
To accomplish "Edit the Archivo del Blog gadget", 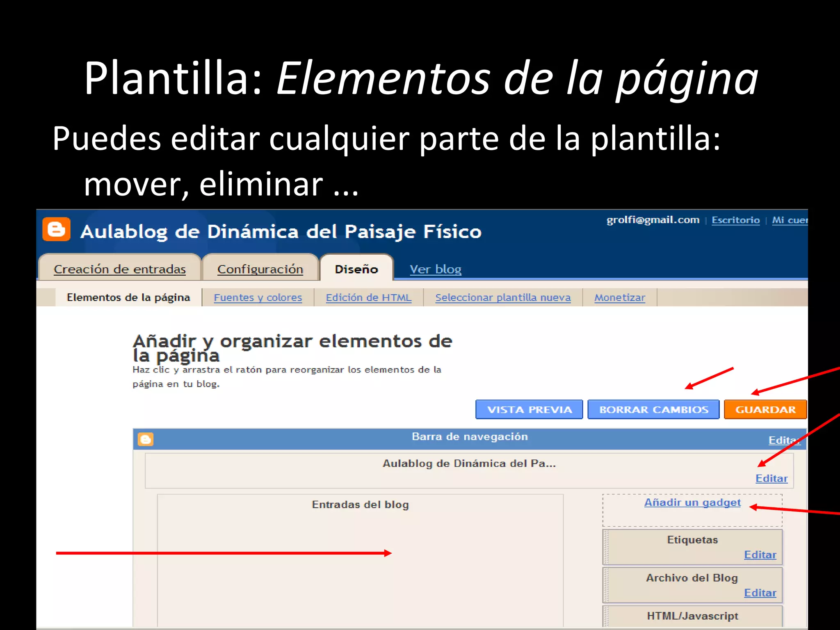I will [x=760, y=593].
